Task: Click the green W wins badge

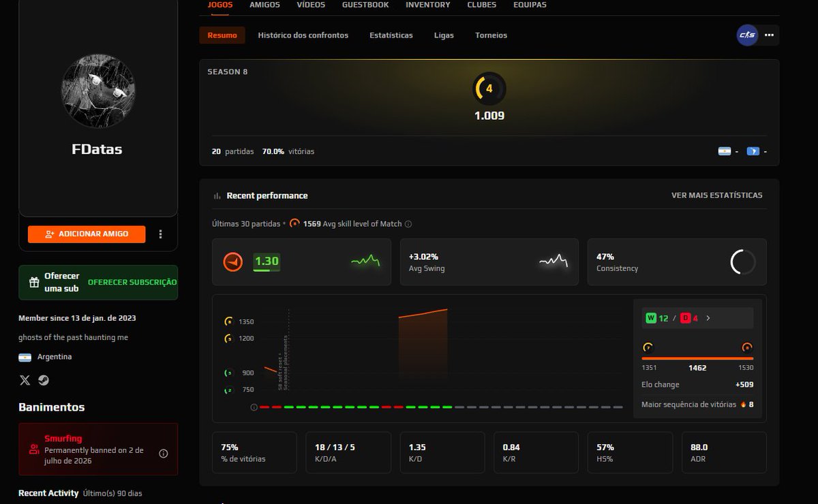Action: coord(651,318)
